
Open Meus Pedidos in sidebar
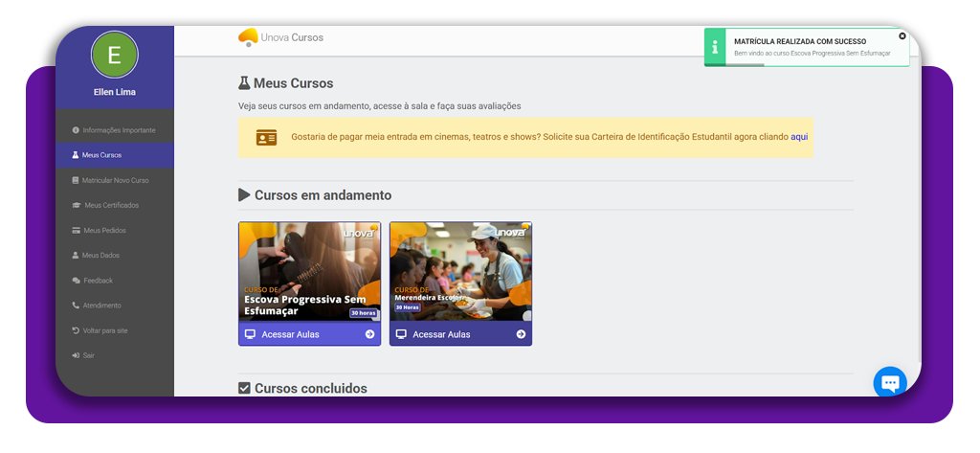point(104,230)
